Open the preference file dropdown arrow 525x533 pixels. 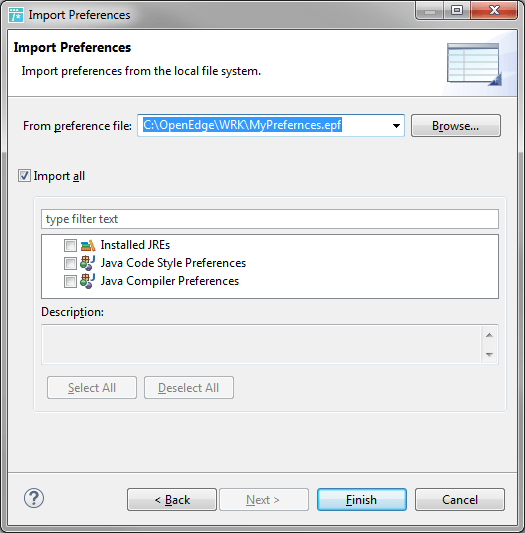[396, 126]
